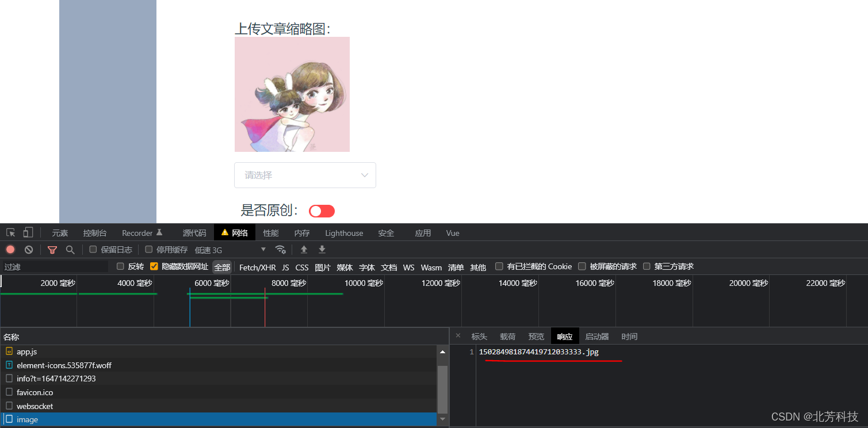Close the request details pane
Viewport: 868px width, 428px height.
[458, 336]
